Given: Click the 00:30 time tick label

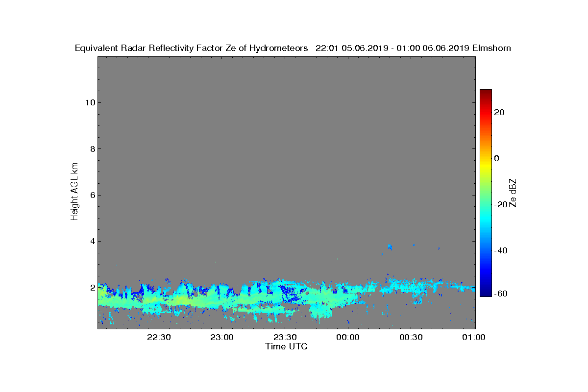Looking at the screenshot, I should pyautogui.click(x=411, y=338).
